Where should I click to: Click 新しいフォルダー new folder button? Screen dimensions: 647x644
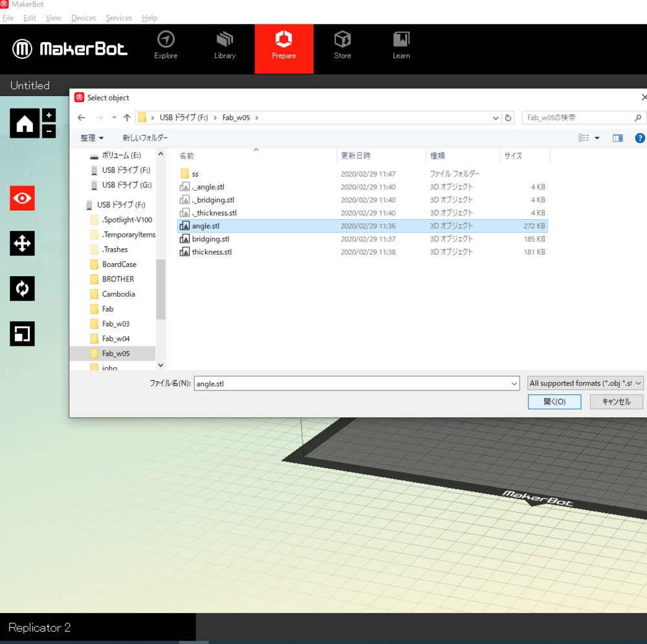(x=145, y=138)
